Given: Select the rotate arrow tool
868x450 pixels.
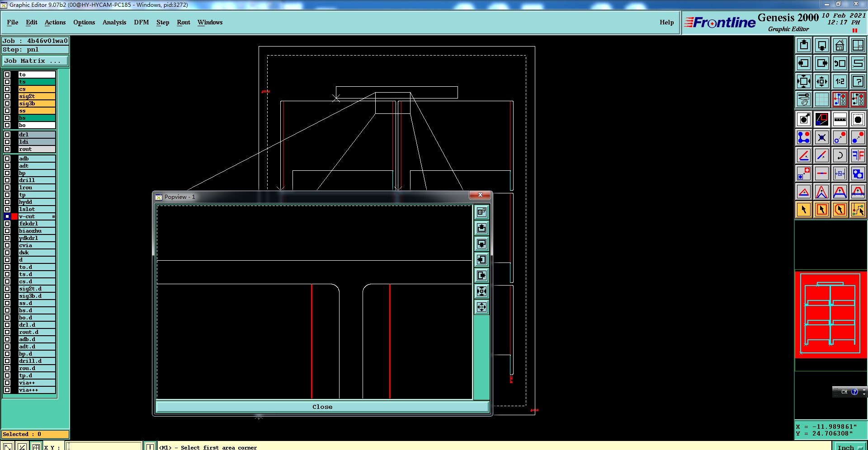Looking at the screenshot, I should pos(840,155).
